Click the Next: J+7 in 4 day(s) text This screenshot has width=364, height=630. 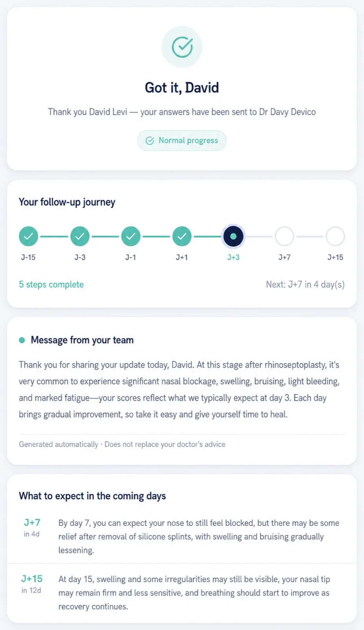click(305, 284)
